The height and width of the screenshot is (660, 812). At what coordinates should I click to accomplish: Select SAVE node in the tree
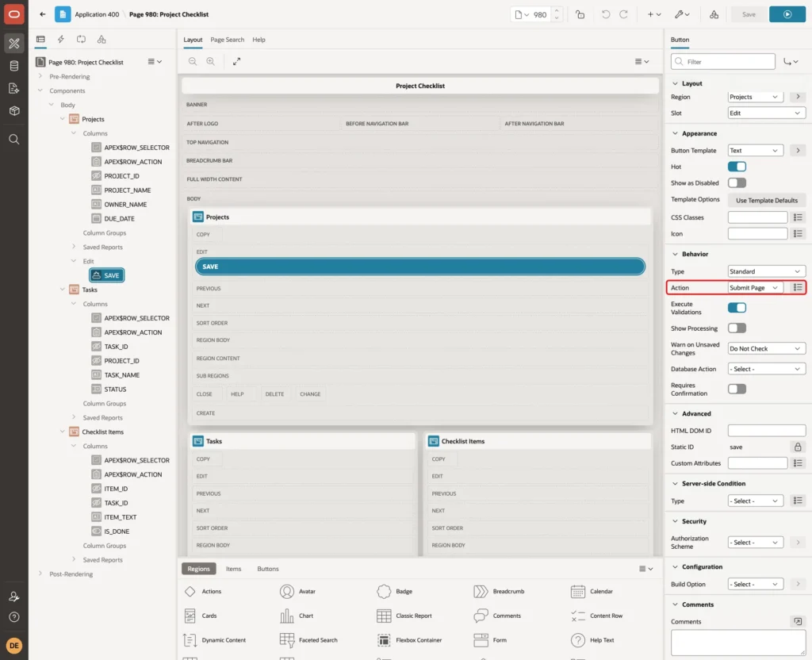coord(107,275)
